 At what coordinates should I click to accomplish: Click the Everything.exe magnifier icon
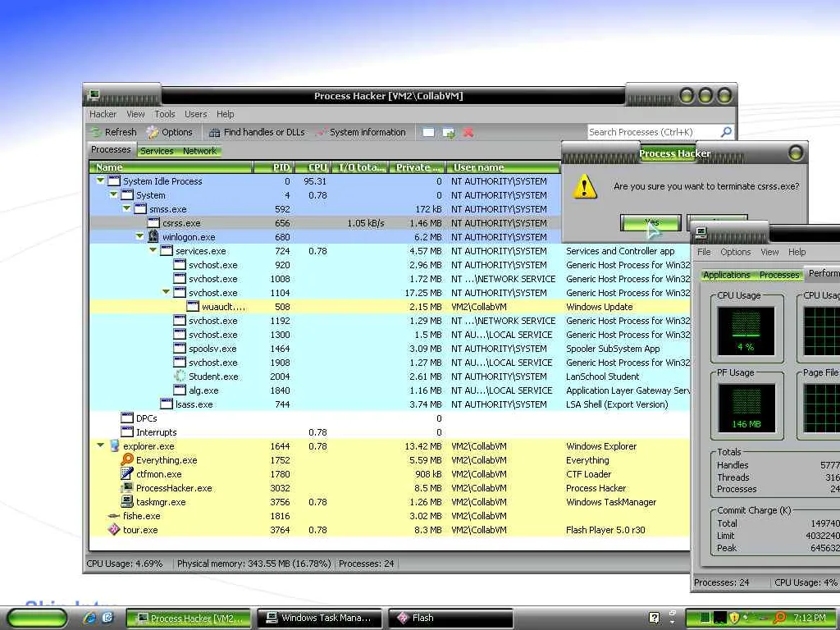(127, 459)
